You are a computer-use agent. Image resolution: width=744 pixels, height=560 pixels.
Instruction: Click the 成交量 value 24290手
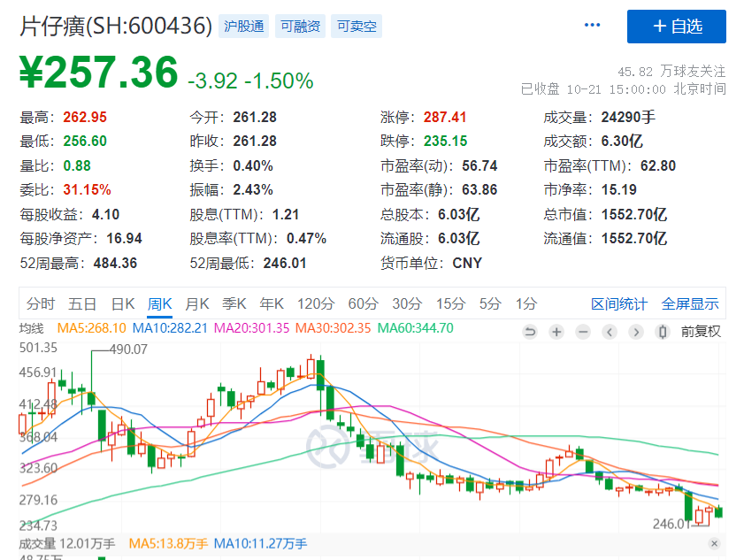tap(628, 118)
